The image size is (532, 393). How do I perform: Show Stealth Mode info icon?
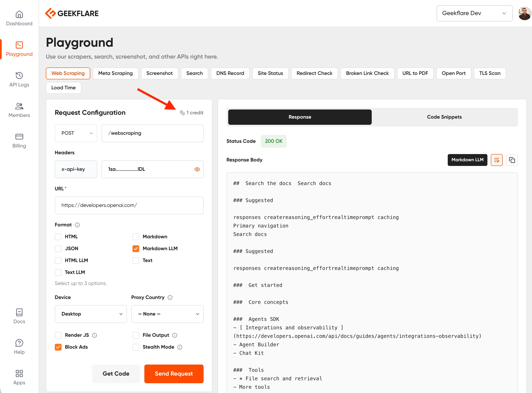(180, 347)
